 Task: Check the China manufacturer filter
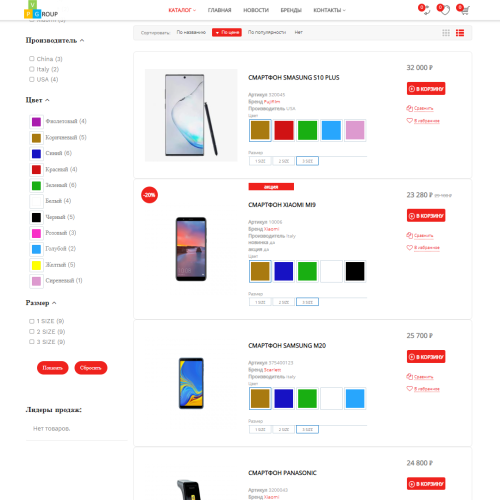[32, 59]
